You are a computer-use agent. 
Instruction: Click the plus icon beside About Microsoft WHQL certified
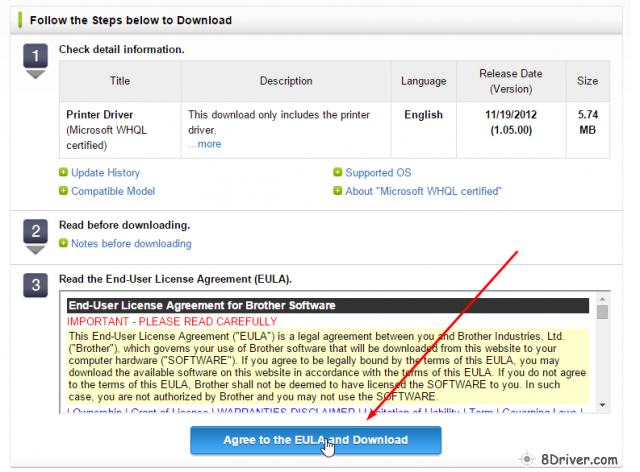pos(338,190)
